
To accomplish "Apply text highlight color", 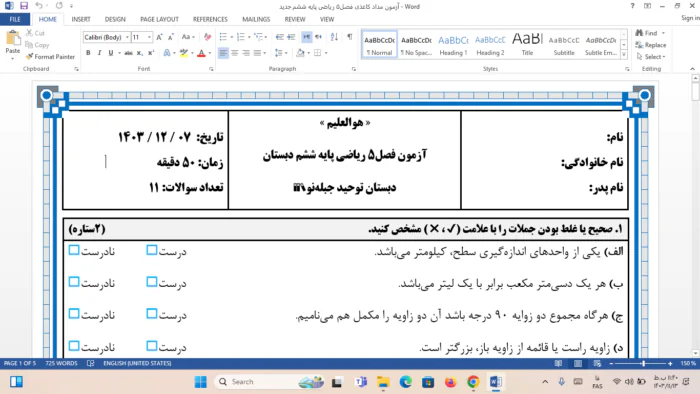I will [183, 53].
